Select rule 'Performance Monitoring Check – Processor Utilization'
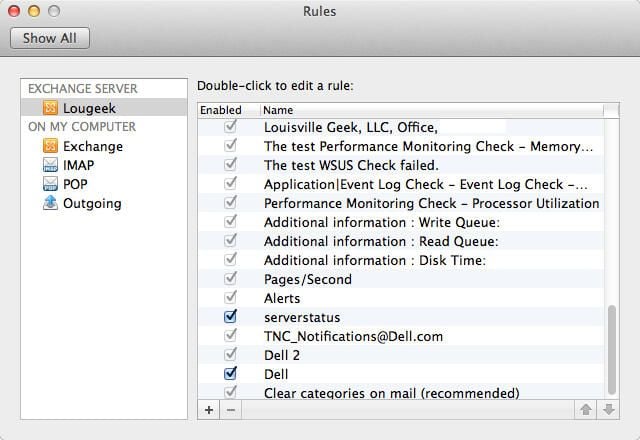 [x=431, y=203]
